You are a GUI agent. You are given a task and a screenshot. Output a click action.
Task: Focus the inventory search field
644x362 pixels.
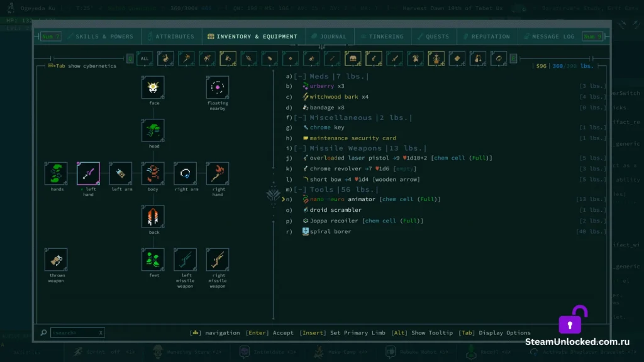pos(77,333)
